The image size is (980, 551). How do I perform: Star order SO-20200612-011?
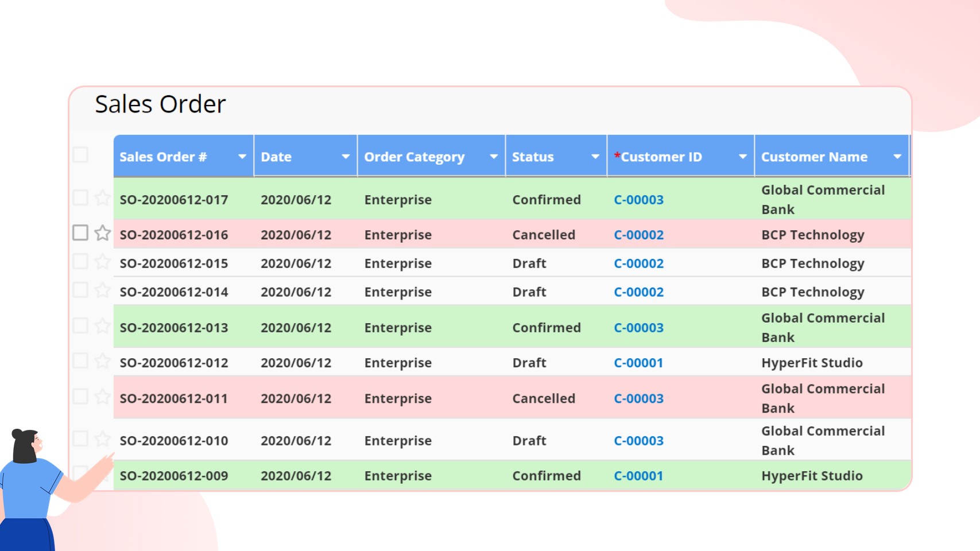(102, 397)
